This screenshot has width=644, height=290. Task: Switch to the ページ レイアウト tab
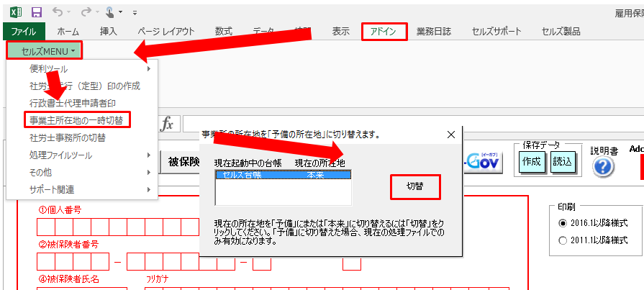(x=166, y=31)
